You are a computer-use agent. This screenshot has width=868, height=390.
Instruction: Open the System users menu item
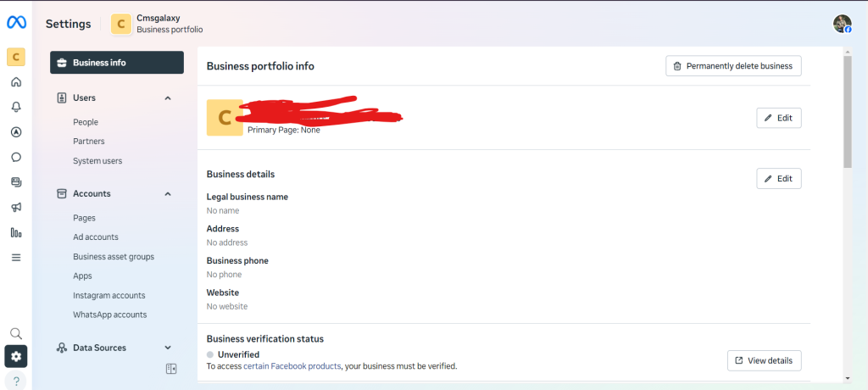coord(97,160)
